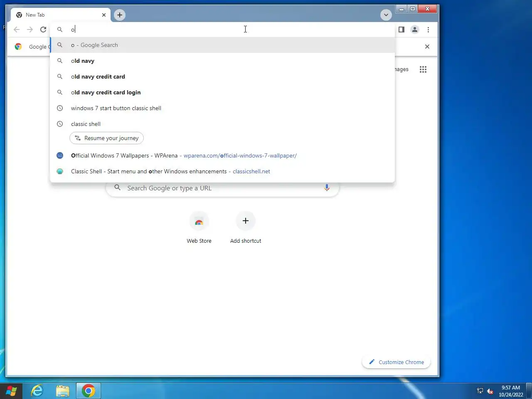The width and height of the screenshot is (532, 399).
Task: Click the magnifier icon in address bar
Action: pyautogui.click(x=60, y=30)
